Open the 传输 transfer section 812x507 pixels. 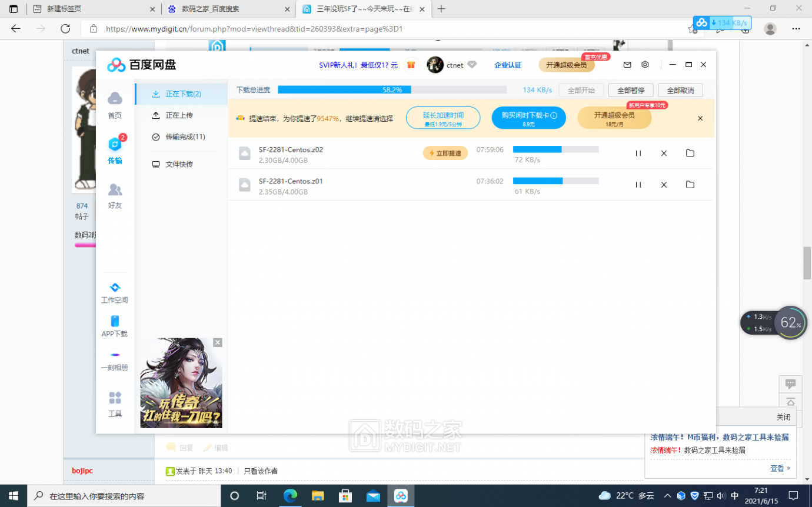pyautogui.click(x=115, y=151)
